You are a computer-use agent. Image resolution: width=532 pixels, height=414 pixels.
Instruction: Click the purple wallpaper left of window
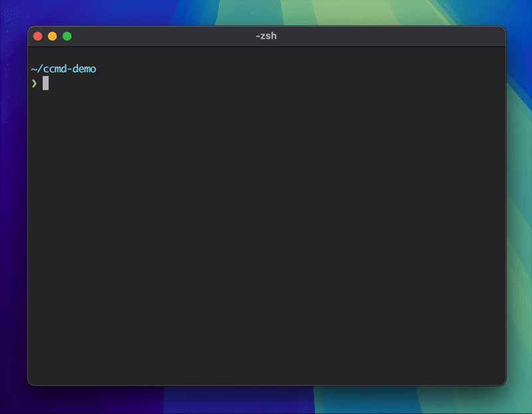(13, 204)
